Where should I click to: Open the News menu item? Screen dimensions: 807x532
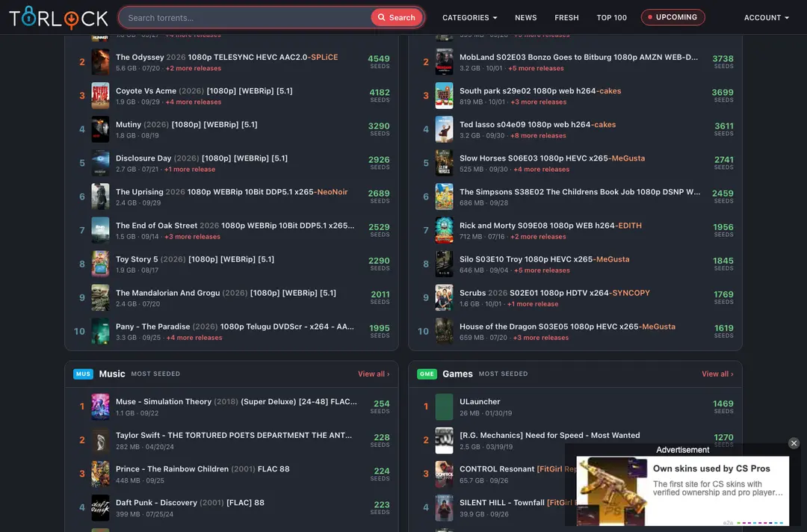click(x=525, y=17)
